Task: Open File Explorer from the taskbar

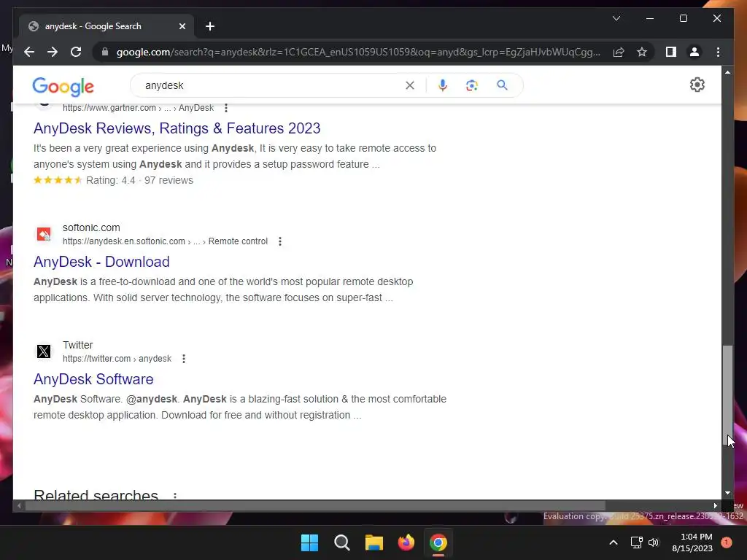Action: pyautogui.click(x=374, y=542)
